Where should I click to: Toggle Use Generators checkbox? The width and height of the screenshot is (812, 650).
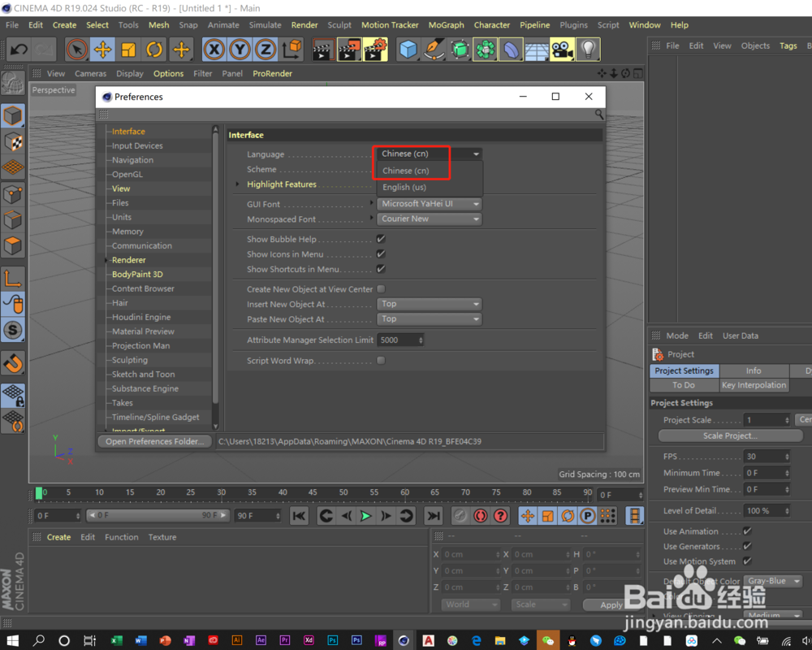pos(747,546)
